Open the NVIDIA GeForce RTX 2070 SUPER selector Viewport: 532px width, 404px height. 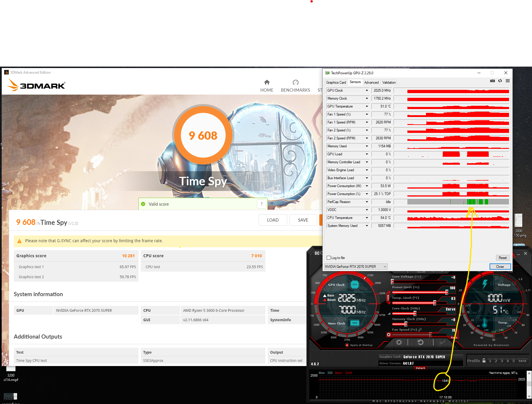(x=356, y=267)
